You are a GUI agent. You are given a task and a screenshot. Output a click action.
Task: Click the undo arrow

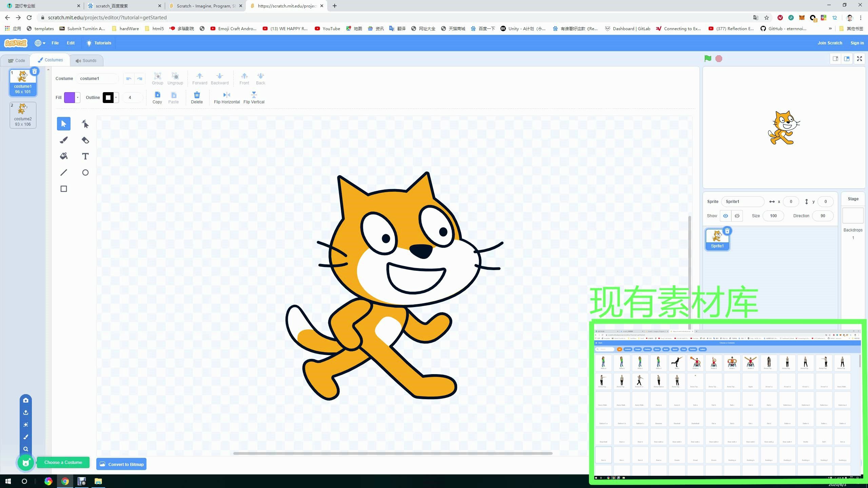129,79
